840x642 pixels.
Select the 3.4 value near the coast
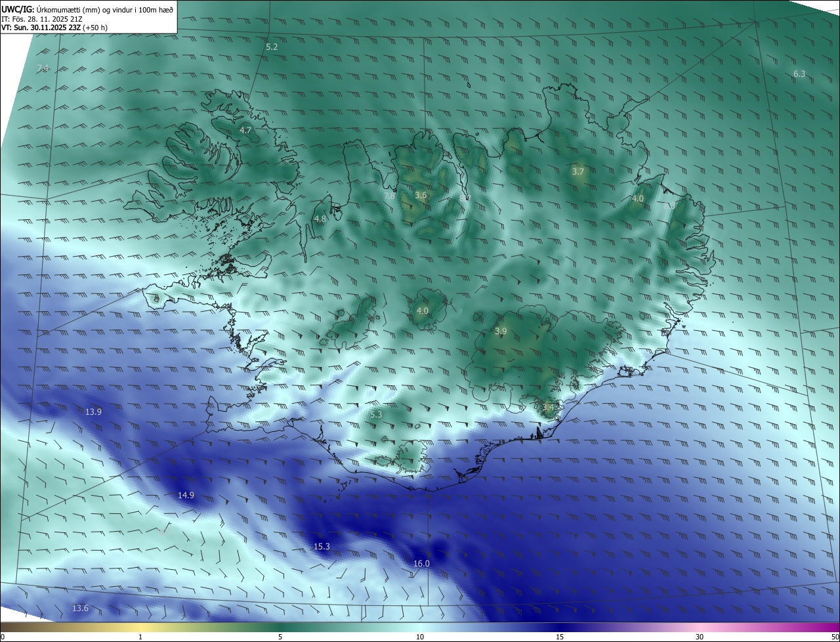[x=549, y=408]
